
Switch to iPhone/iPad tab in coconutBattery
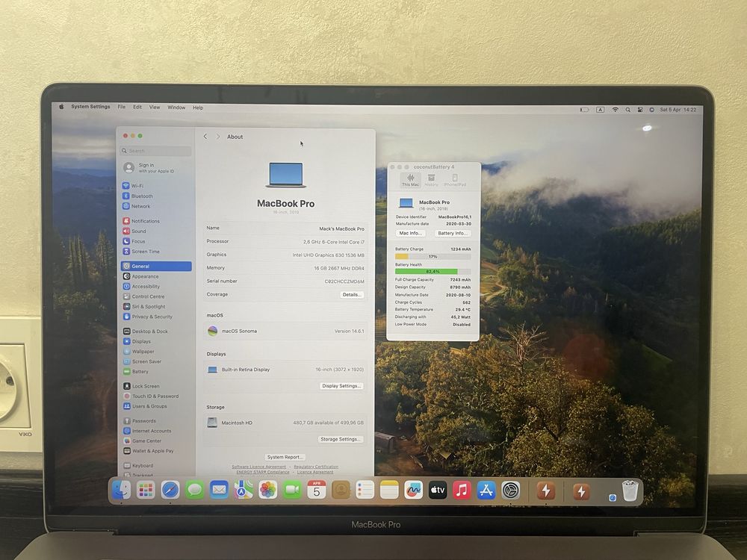point(454,180)
